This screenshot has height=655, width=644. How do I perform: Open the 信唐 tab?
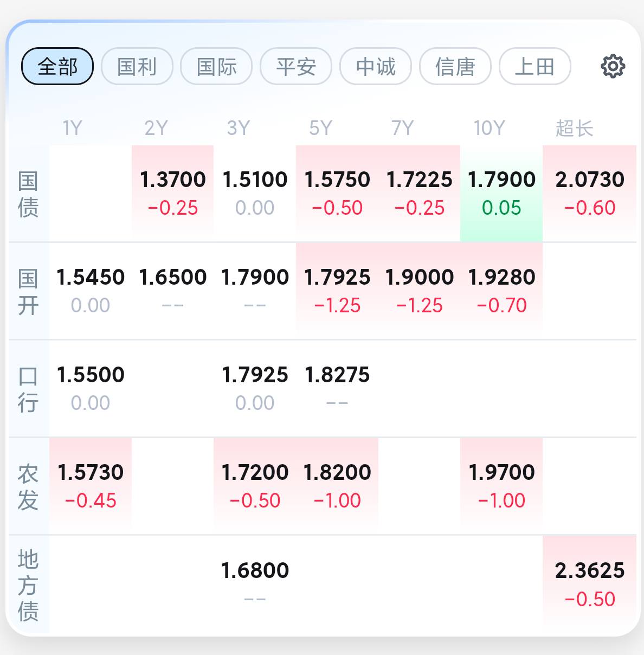[x=455, y=66]
